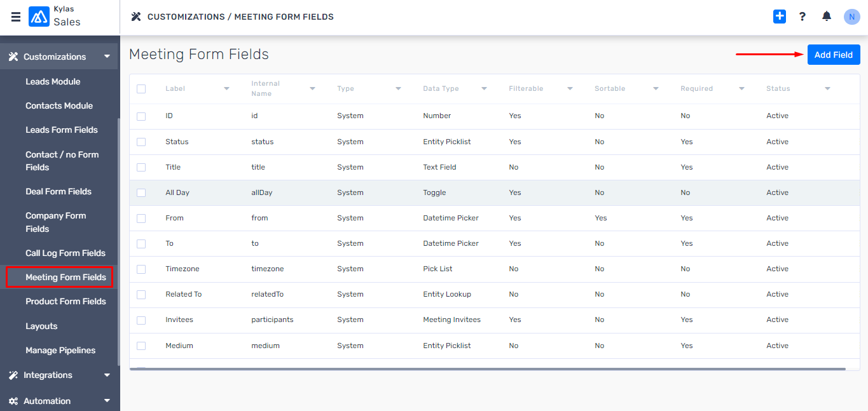
Task: Open Contact / no Form Fields
Action: (62, 161)
